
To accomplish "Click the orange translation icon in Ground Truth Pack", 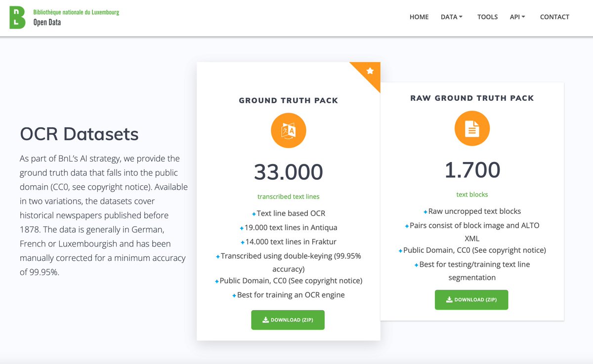I will [289, 131].
